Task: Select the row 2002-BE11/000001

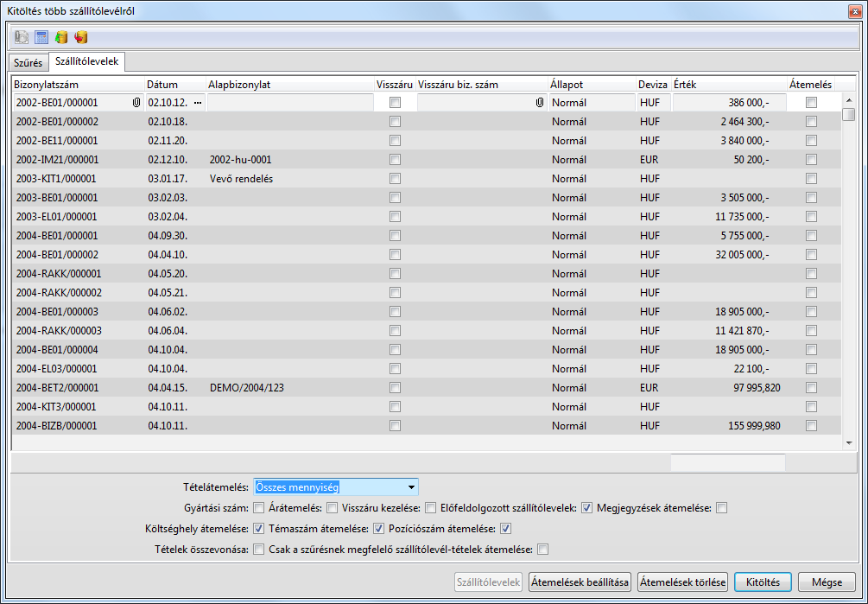Action: click(427, 141)
